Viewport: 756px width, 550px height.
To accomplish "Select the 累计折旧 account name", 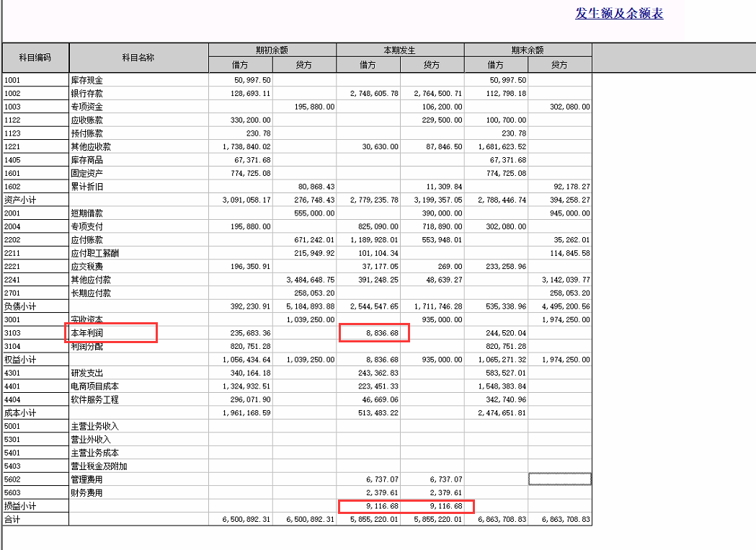I will [x=86, y=187].
